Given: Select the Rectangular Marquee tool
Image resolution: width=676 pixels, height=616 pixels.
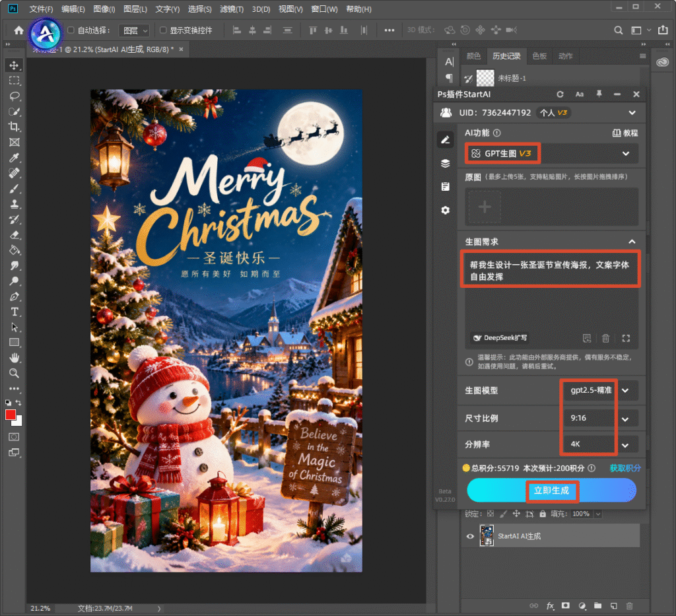Looking at the screenshot, I should point(15,81).
